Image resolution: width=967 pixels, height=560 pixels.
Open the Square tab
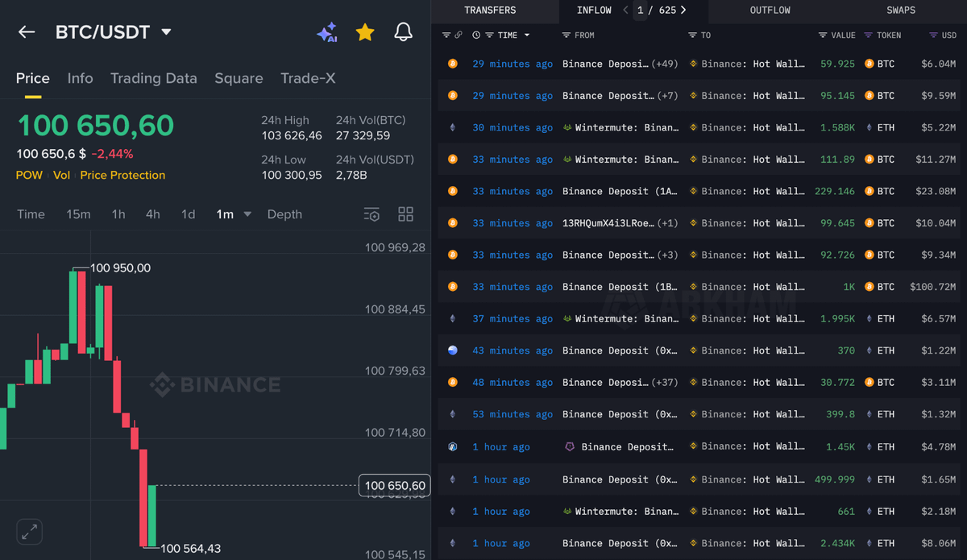coord(239,78)
